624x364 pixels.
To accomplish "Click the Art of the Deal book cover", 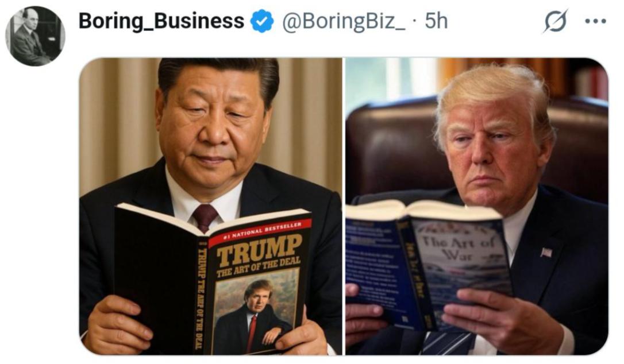I will (259, 284).
